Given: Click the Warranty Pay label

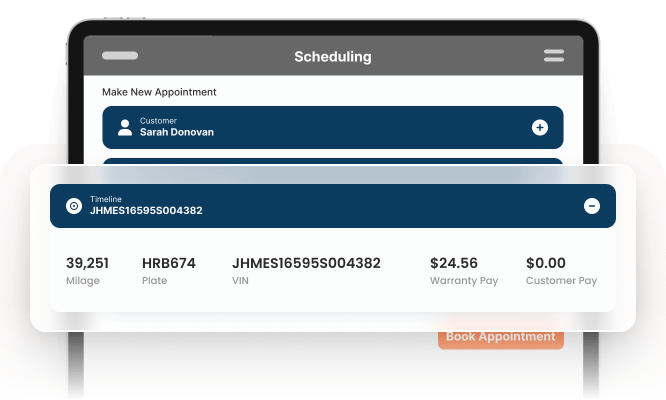Looking at the screenshot, I should pyautogui.click(x=463, y=281).
